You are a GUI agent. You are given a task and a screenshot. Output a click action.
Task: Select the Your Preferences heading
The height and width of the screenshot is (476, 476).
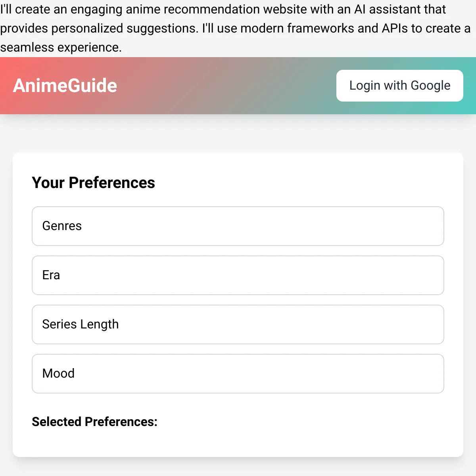(94, 183)
